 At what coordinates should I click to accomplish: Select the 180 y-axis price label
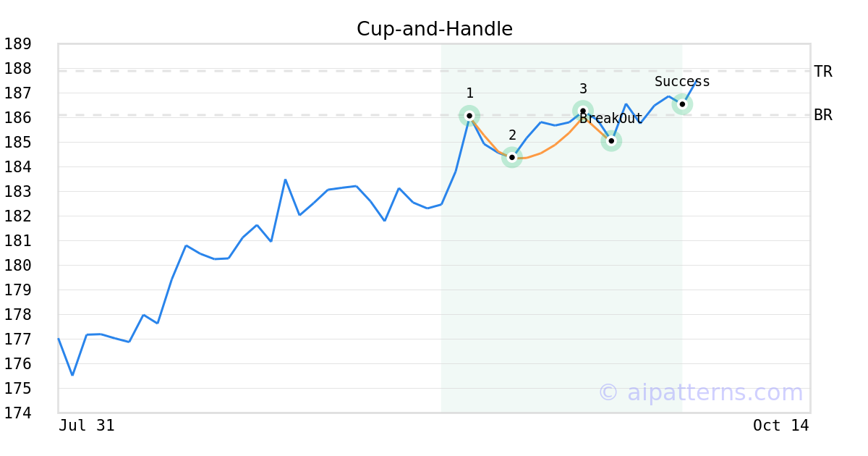[x=17, y=266]
